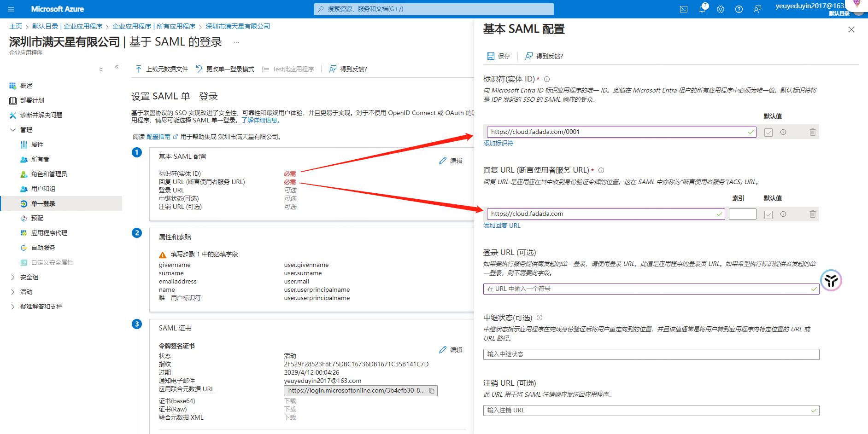Click 更改单一登录模式 in the toolbar

(x=225, y=69)
